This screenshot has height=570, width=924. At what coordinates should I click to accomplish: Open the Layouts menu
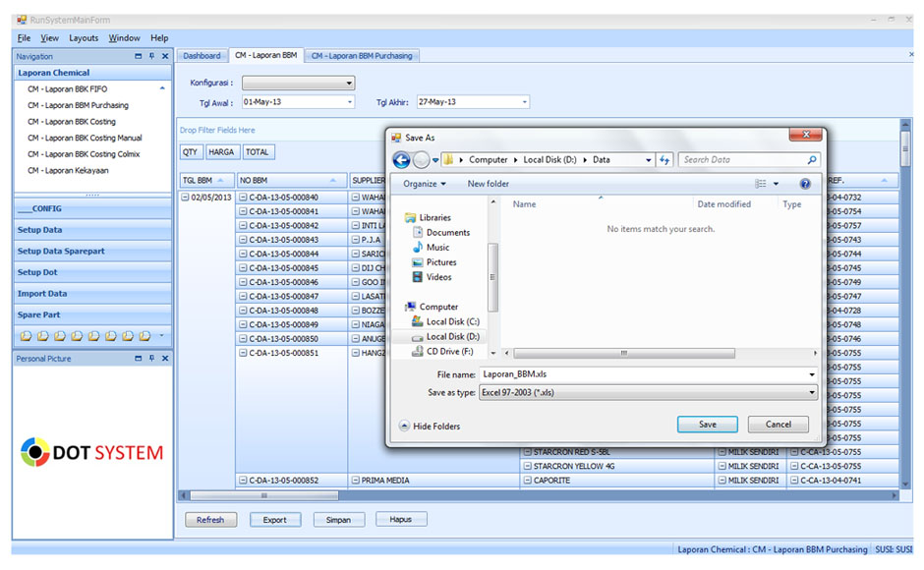click(x=84, y=38)
